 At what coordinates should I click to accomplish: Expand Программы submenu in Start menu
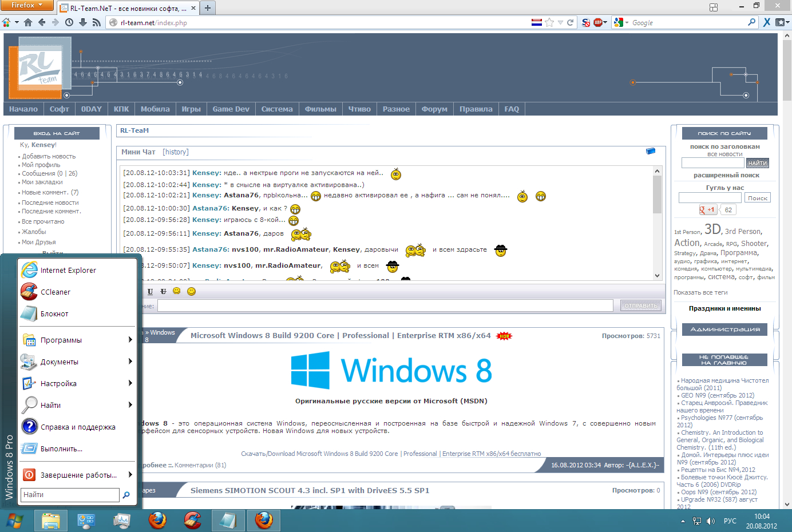coord(78,340)
